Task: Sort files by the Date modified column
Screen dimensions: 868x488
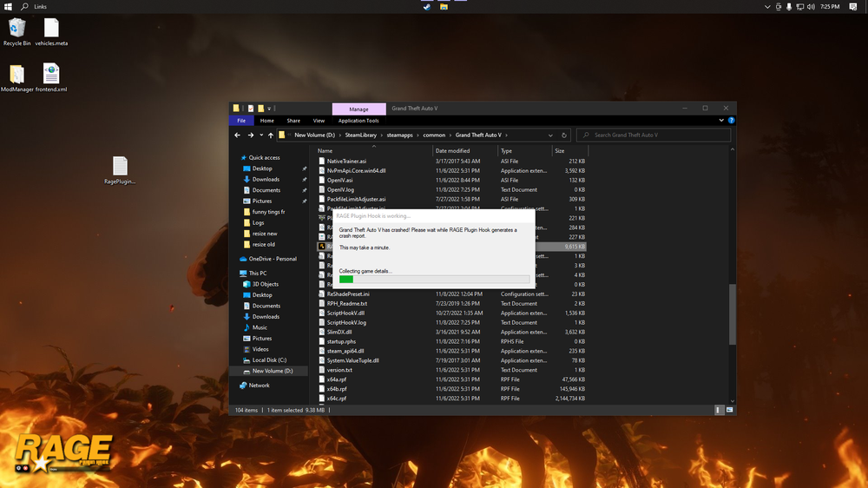Action: click(452, 150)
